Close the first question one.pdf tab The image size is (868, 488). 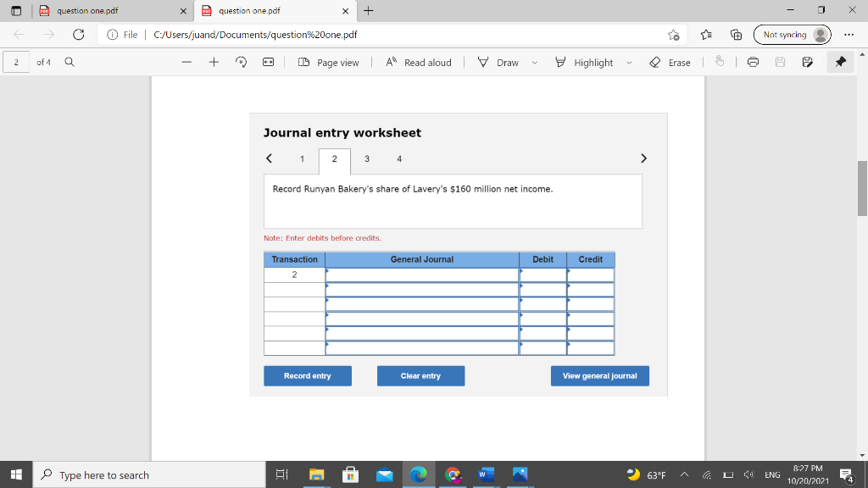coord(183,11)
